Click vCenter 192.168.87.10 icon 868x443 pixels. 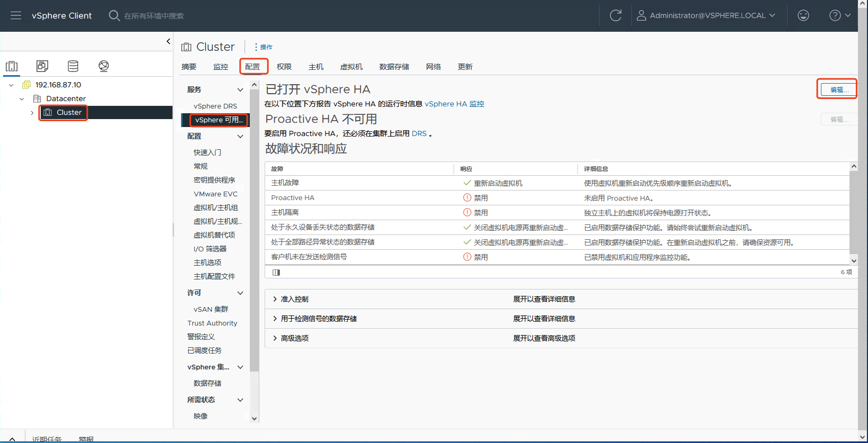tap(26, 85)
